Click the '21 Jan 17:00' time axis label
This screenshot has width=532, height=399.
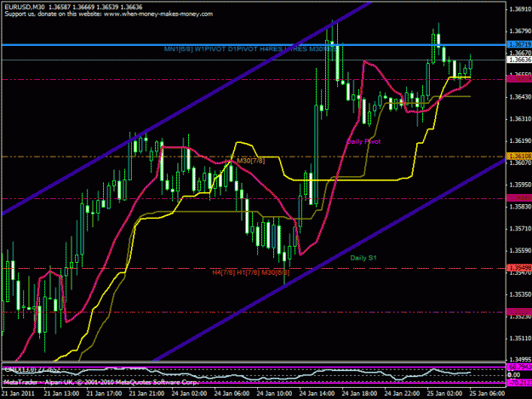click(104, 393)
